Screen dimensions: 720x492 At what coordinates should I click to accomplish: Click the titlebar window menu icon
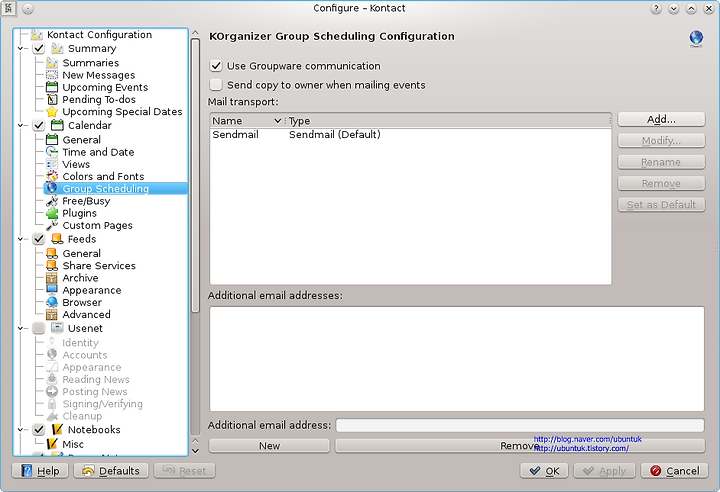coord(8,8)
